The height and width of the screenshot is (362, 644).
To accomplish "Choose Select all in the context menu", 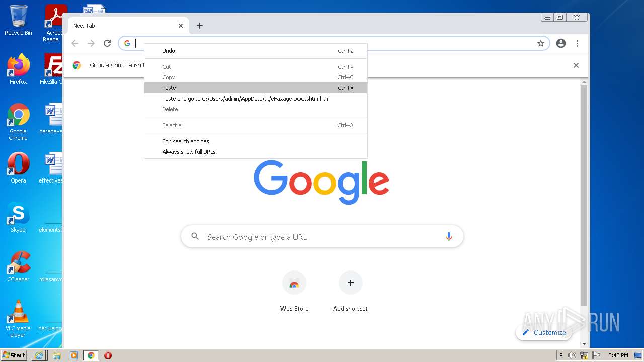I will coord(256,125).
